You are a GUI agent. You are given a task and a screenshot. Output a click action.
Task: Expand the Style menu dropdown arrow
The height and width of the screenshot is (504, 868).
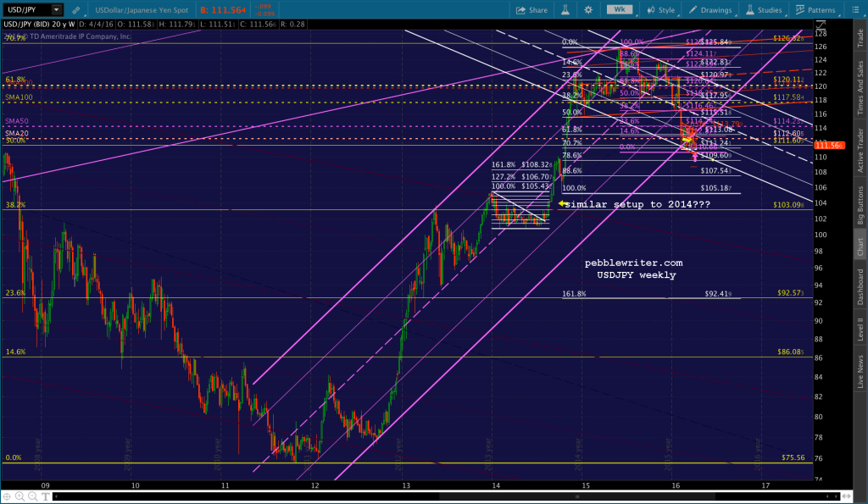tap(678, 15)
